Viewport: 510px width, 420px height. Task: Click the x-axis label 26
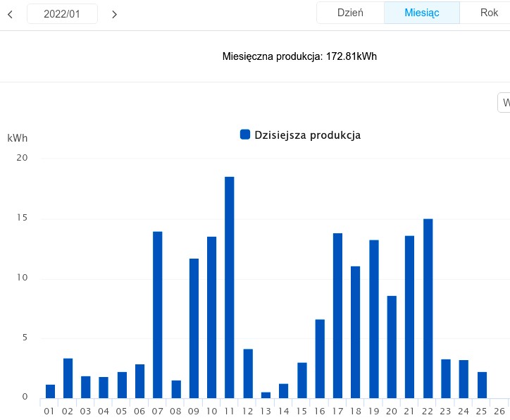point(499,412)
